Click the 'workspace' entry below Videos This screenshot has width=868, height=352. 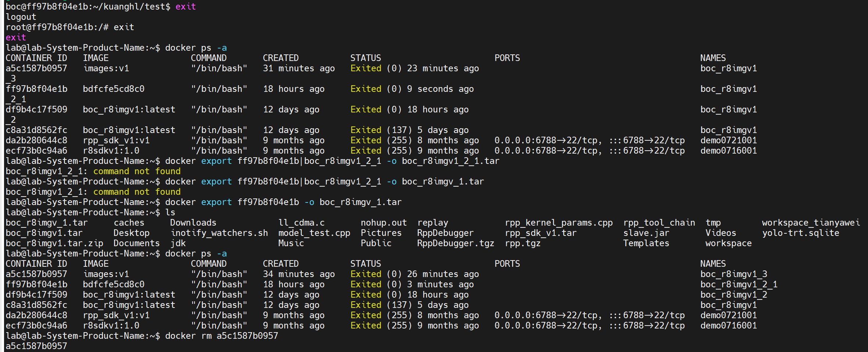(729, 243)
